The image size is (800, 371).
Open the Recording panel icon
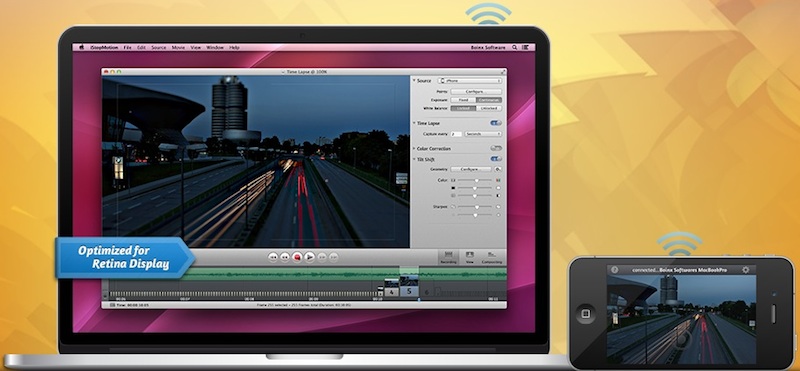448,257
